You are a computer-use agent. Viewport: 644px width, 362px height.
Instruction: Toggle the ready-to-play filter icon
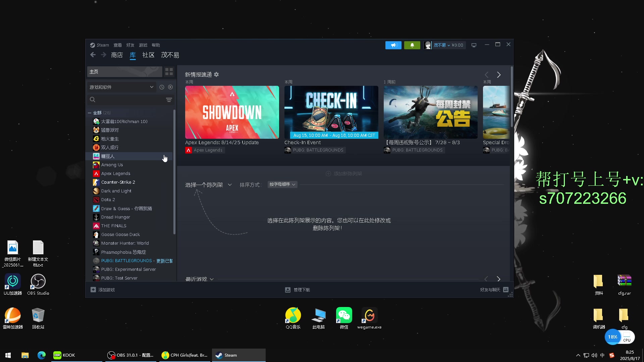coord(170,87)
